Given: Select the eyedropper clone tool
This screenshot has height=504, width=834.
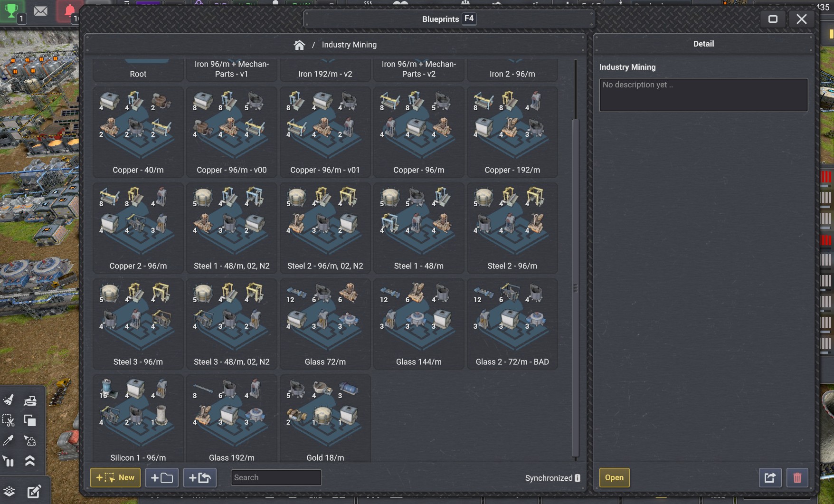Looking at the screenshot, I should pos(9,441).
